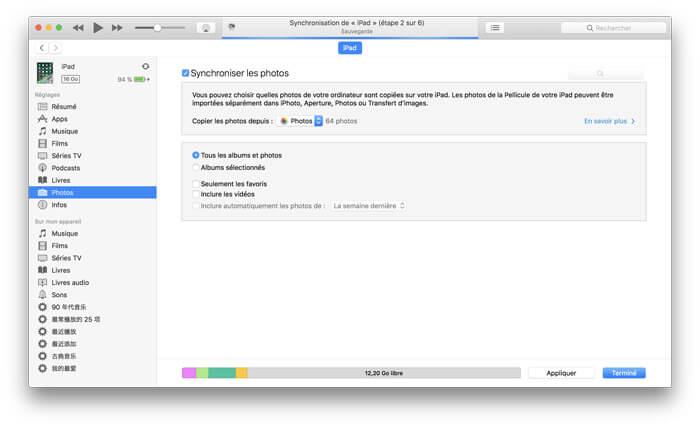The width and height of the screenshot is (700, 428).
Task: Click the photos panel search field
Action: coord(606,73)
